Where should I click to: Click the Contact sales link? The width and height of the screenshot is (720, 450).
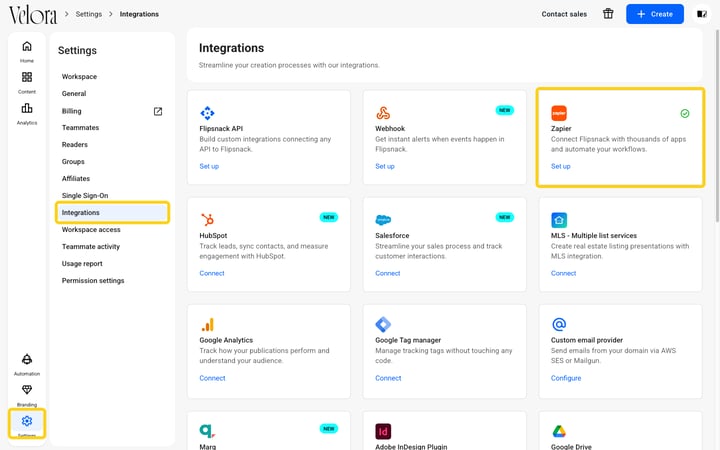[x=564, y=14]
